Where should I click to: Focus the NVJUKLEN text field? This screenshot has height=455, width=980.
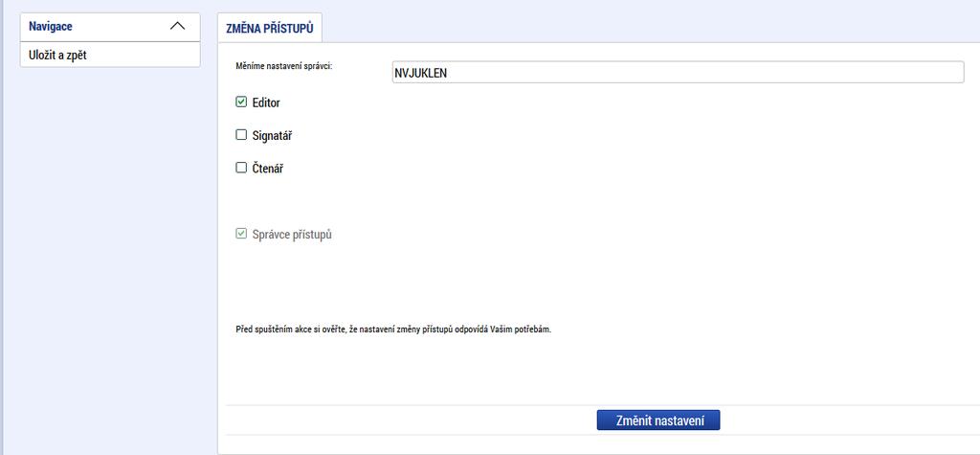tap(678, 73)
